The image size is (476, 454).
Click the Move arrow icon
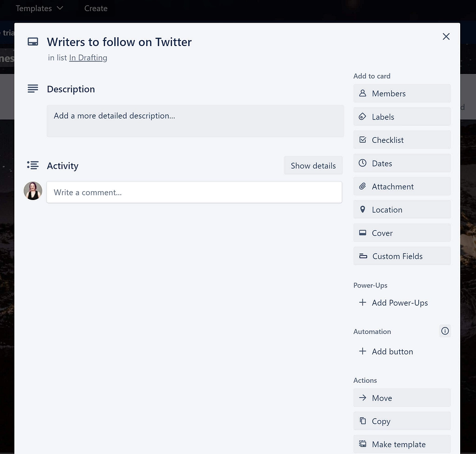tap(363, 397)
